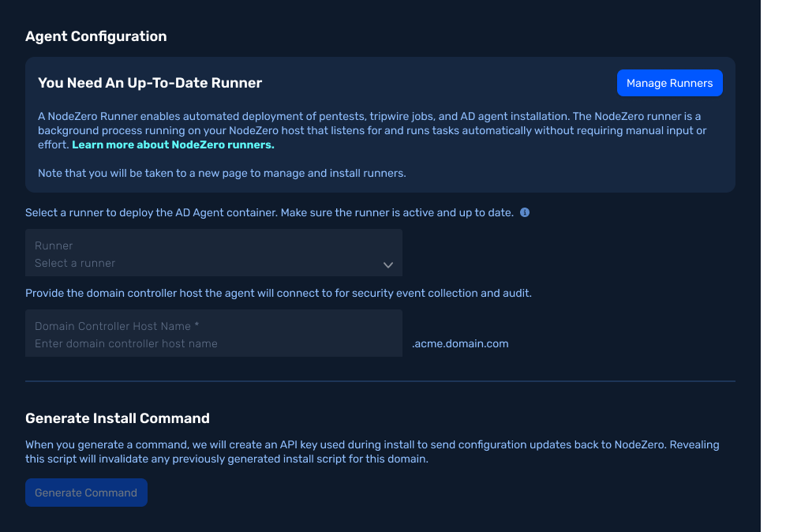This screenshot has width=786, height=532.
Task: Open 'Learn more about NodeZero runners' link
Action: (173, 145)
